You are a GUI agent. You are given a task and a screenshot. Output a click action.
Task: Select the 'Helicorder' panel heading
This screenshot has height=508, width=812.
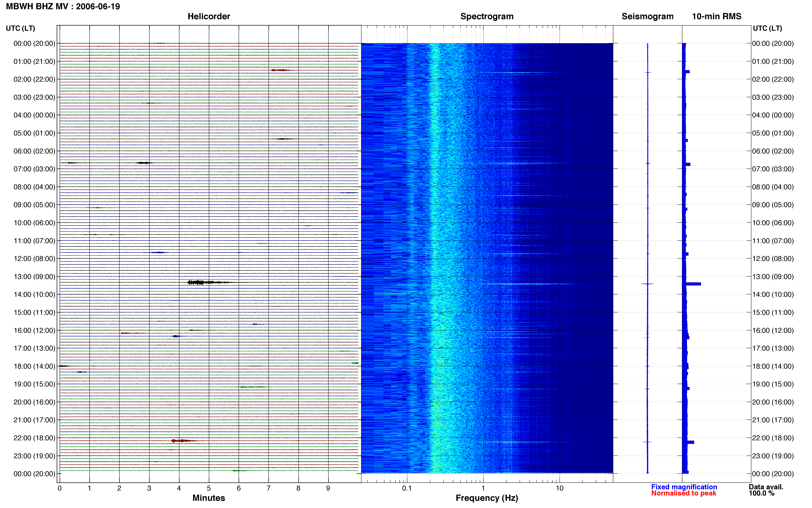209,16
